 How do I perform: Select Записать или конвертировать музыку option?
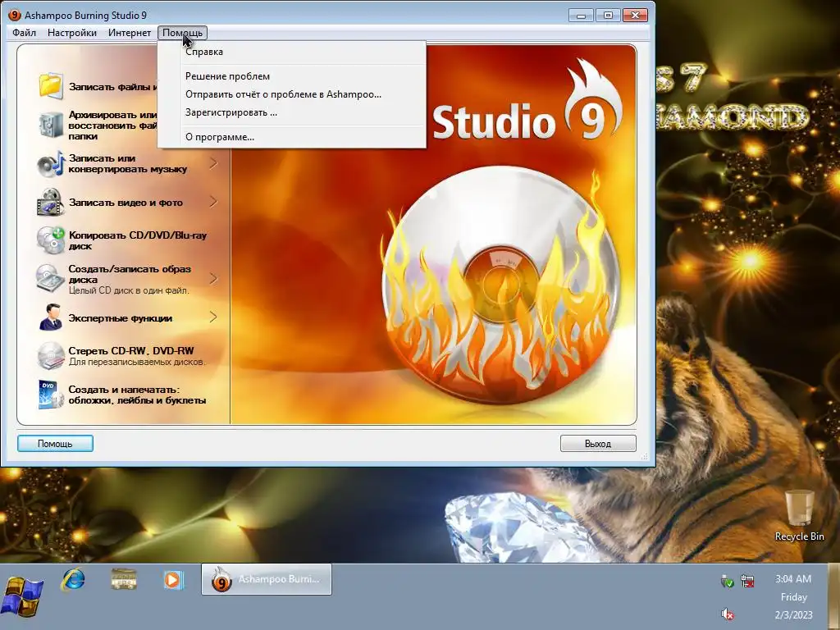tap(127, 163)
